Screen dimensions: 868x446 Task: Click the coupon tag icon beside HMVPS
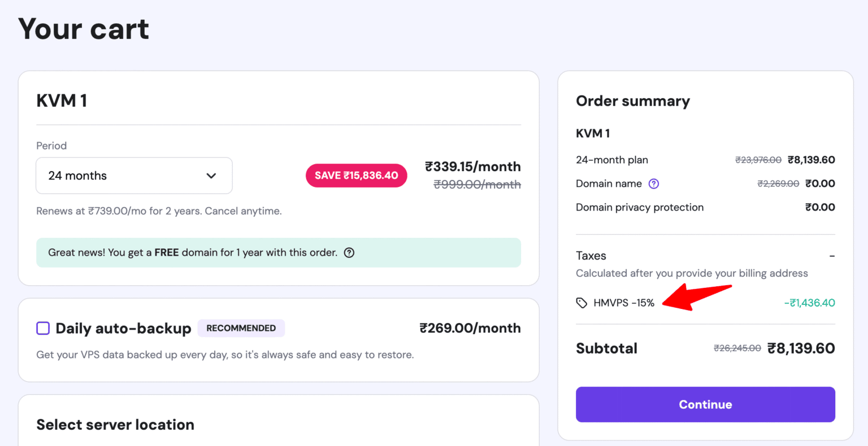(581, 303)
